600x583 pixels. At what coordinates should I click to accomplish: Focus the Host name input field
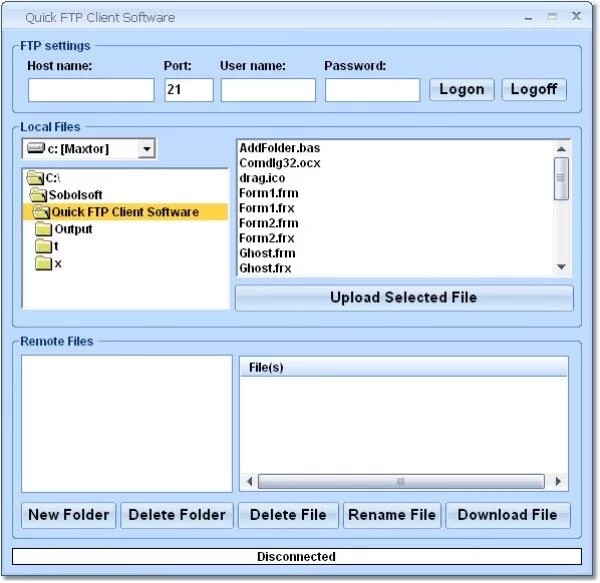[91, 90]
